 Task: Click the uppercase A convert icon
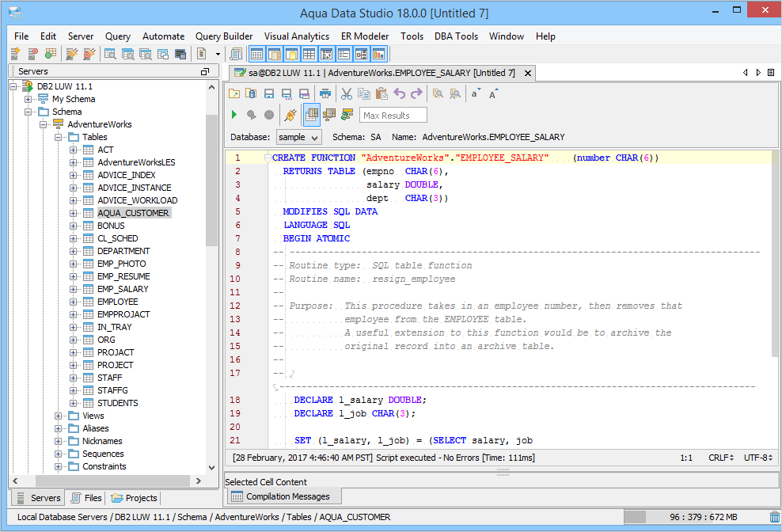coord(493,93)
